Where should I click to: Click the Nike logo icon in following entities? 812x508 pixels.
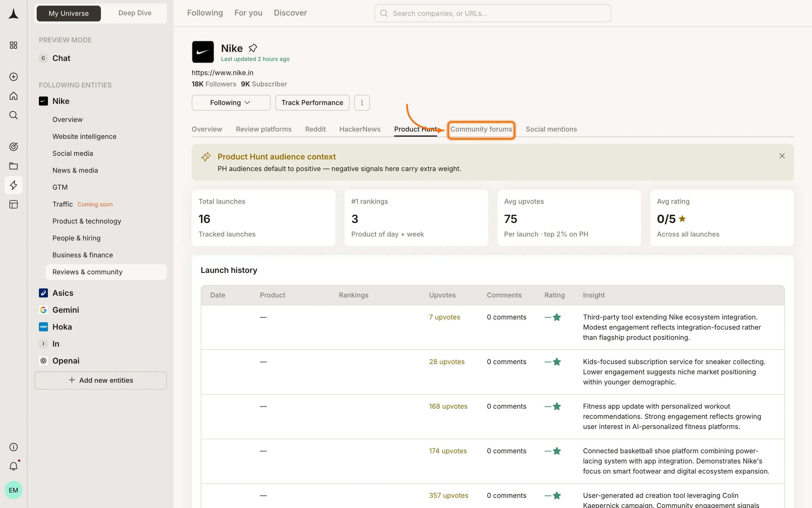point(43,101)
